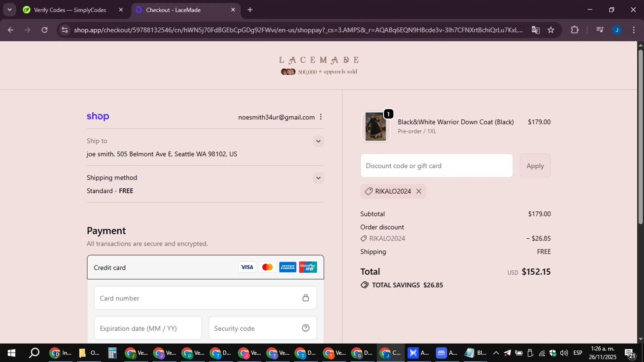Image resolution: width=644 pixels, height=362 pixels.
Task: Reload the checkout page
Action: [x=45, y=30]
